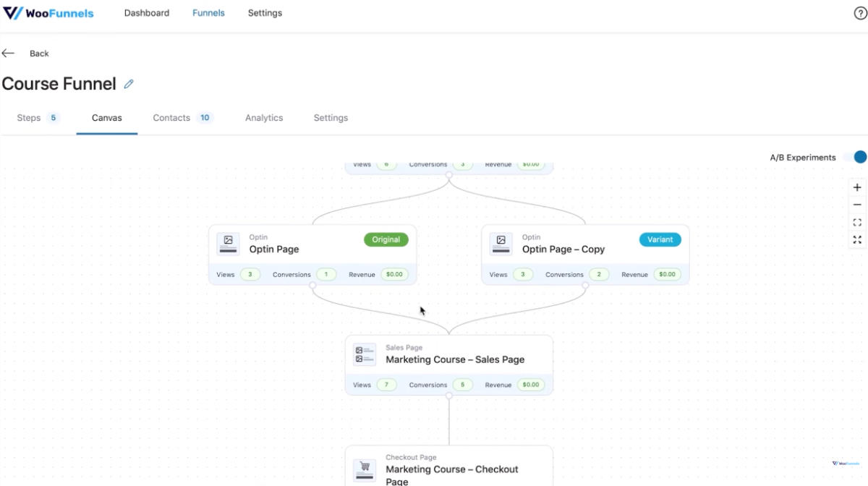This screenshot has height=486, width=868.
Task: Click Optin Page – Copy connector dot
Action: [585, 286]
